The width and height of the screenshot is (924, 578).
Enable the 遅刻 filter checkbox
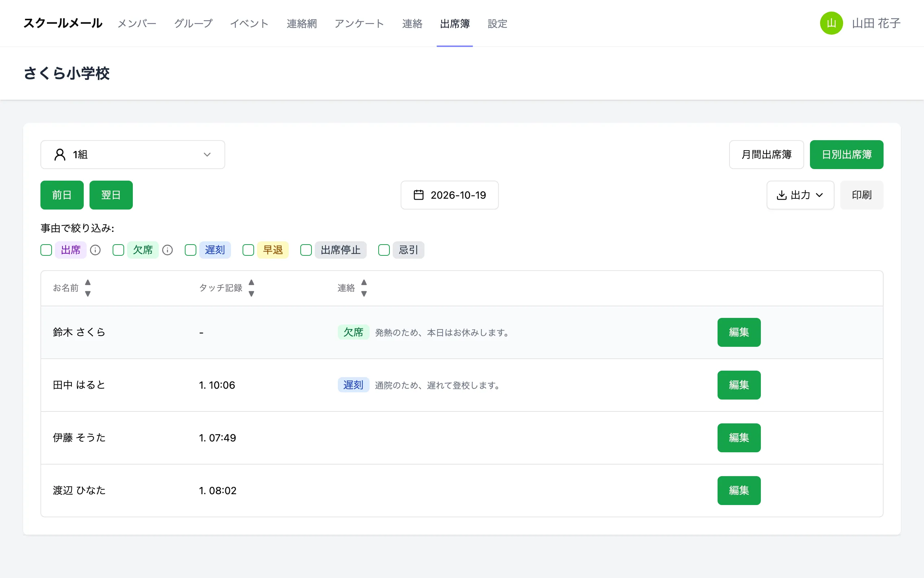click(191, 250)
